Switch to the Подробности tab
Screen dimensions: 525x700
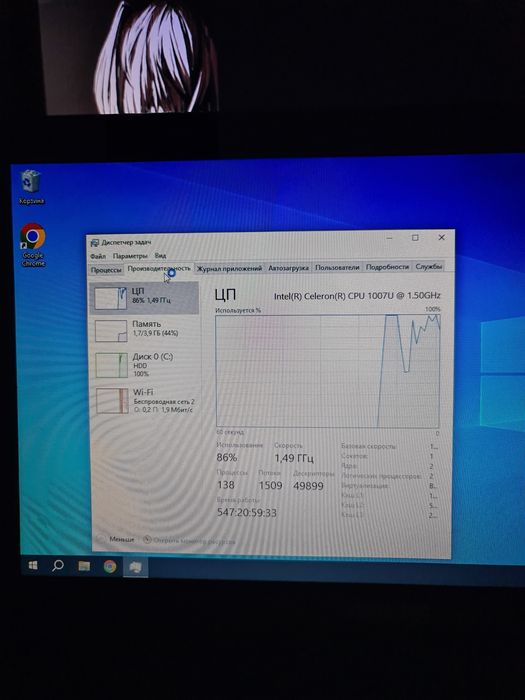click(x=388, y=267)
